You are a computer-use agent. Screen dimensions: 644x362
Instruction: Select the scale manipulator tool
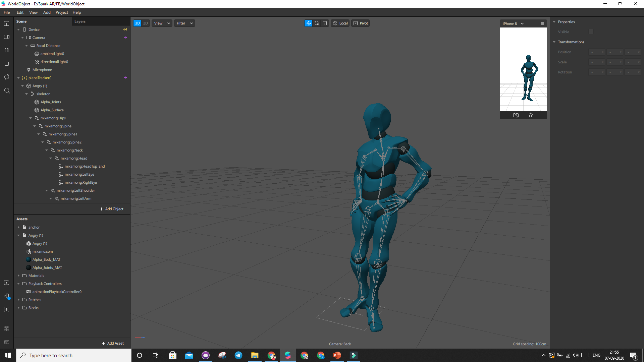325,23
